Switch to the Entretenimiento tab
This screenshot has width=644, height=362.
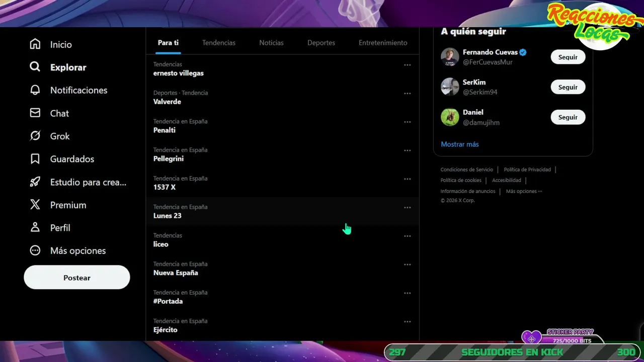[383, 43]
